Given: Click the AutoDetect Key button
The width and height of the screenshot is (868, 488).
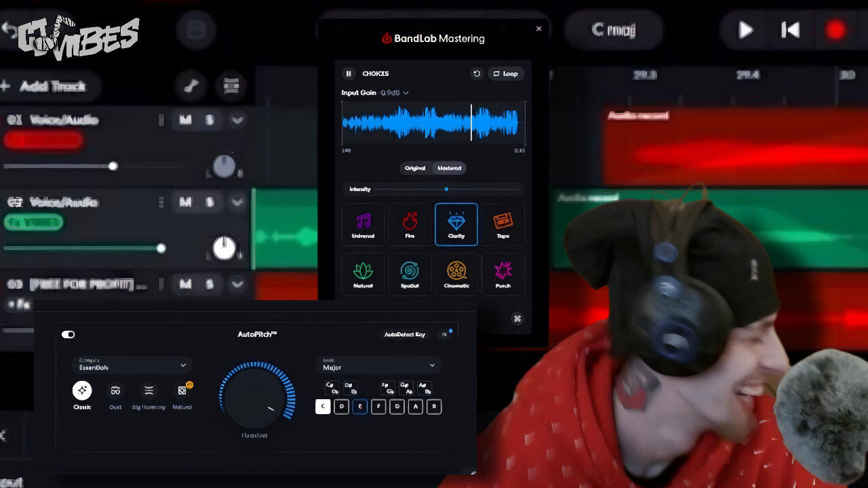Looking at the screenshot, I should [405, 335].
